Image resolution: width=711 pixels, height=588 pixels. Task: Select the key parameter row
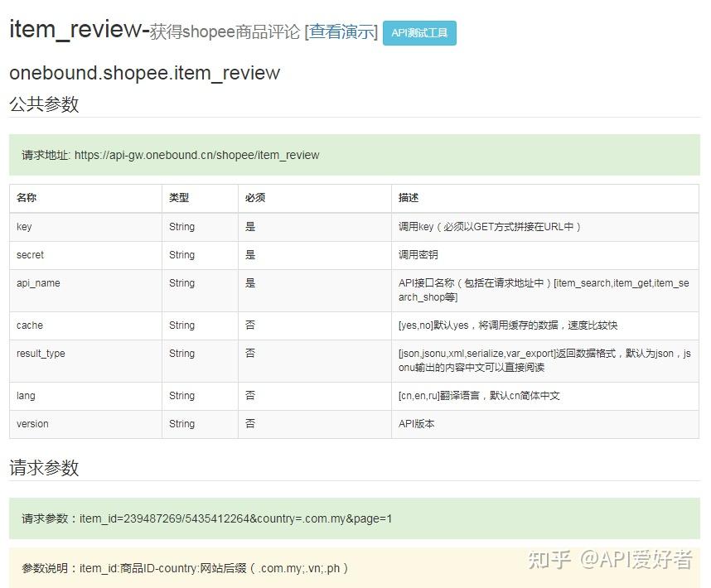(83, 227)
